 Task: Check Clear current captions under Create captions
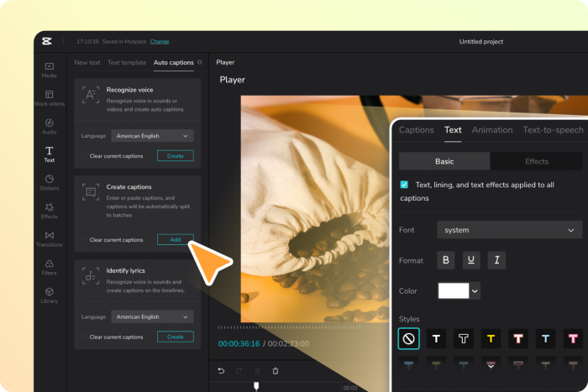(83, 240)
